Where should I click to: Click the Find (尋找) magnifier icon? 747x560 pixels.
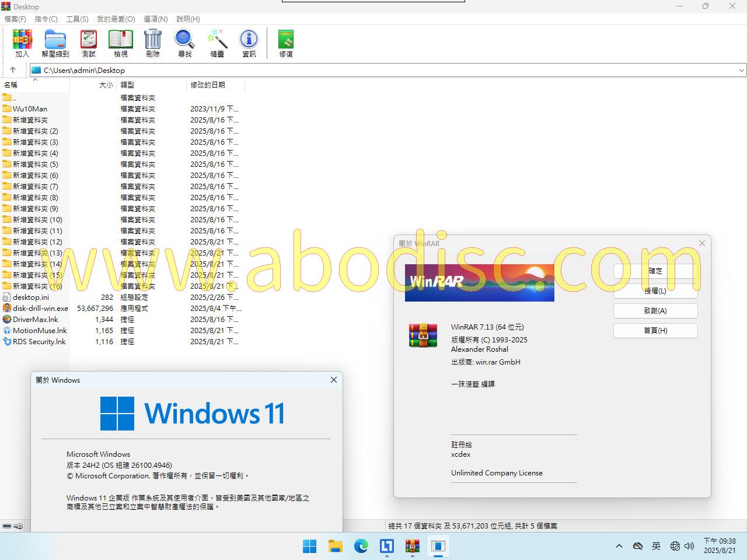tap(185, 43)
